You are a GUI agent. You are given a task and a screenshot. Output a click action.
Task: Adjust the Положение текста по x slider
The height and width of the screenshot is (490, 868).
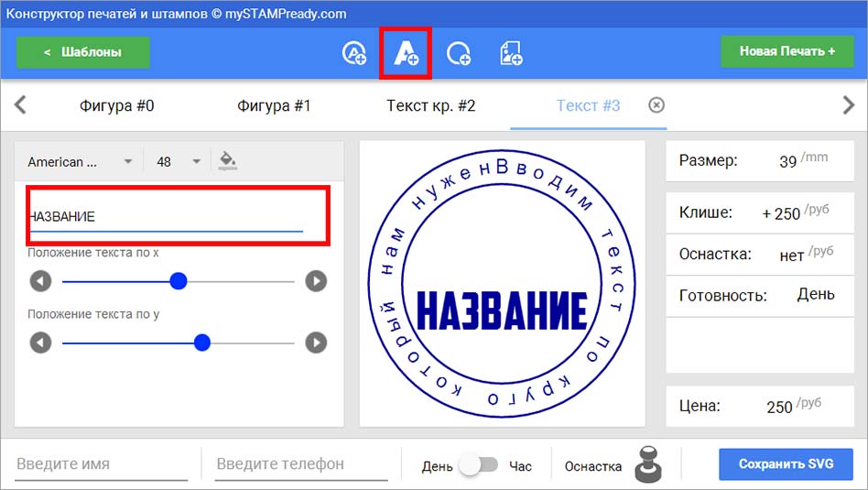click(x=179, y=281)
